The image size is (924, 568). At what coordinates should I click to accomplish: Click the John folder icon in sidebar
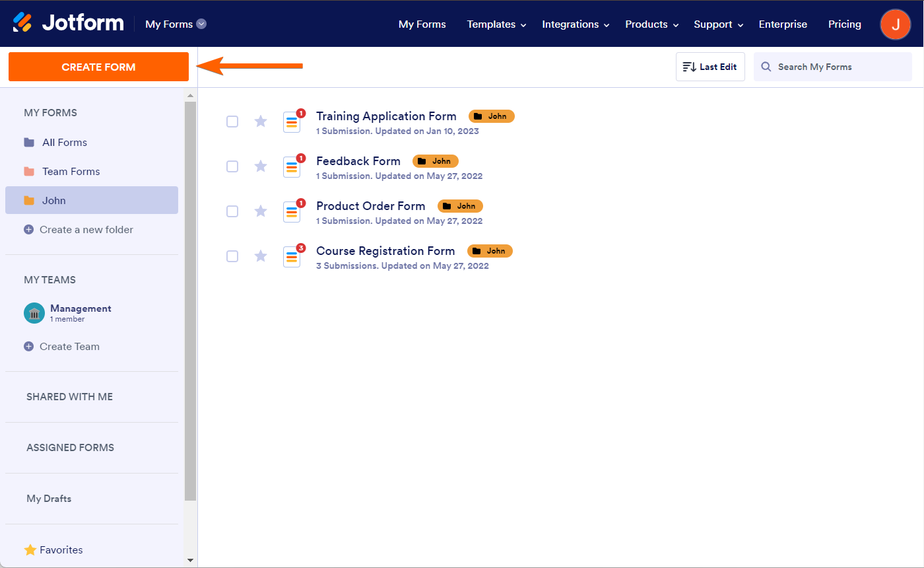pyautogui.click(x=29, y=200)
